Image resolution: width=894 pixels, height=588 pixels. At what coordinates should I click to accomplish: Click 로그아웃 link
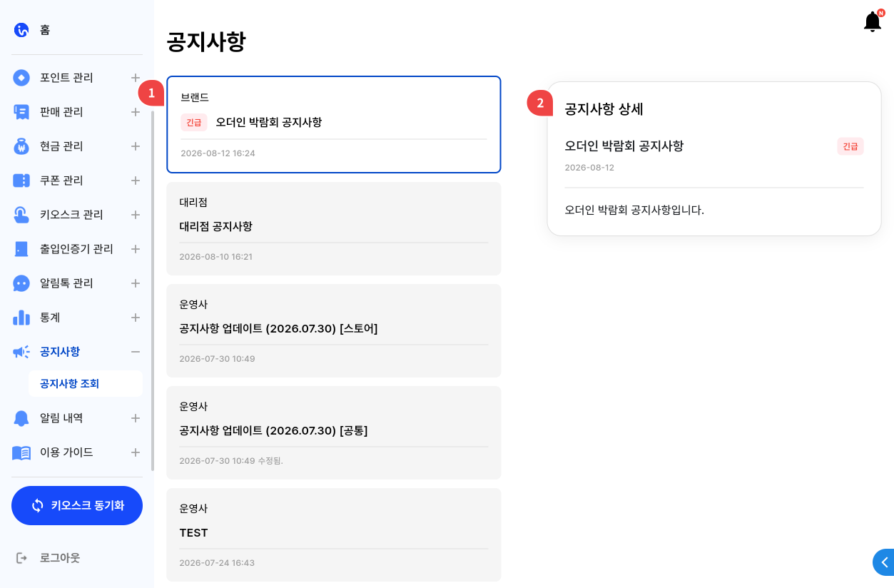point(60,557)
